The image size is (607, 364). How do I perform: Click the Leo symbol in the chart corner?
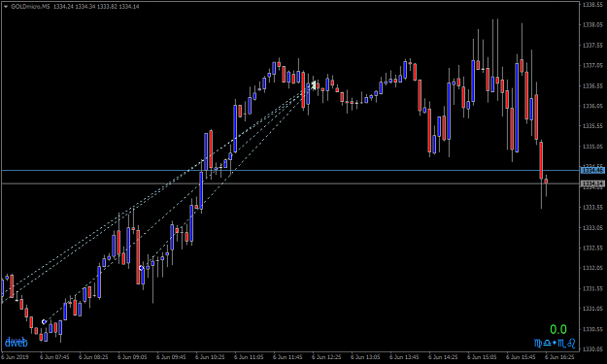[x=571, y=343]
